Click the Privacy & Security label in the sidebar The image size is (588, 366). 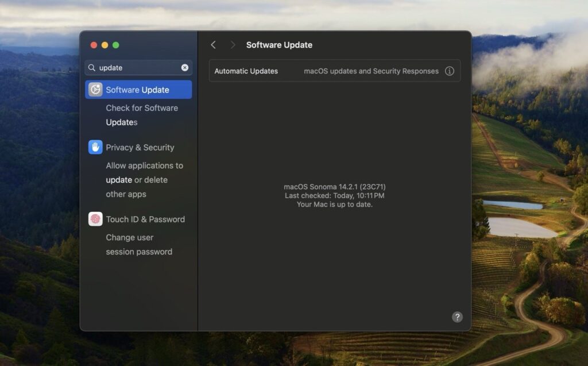(x=140, y=148)
